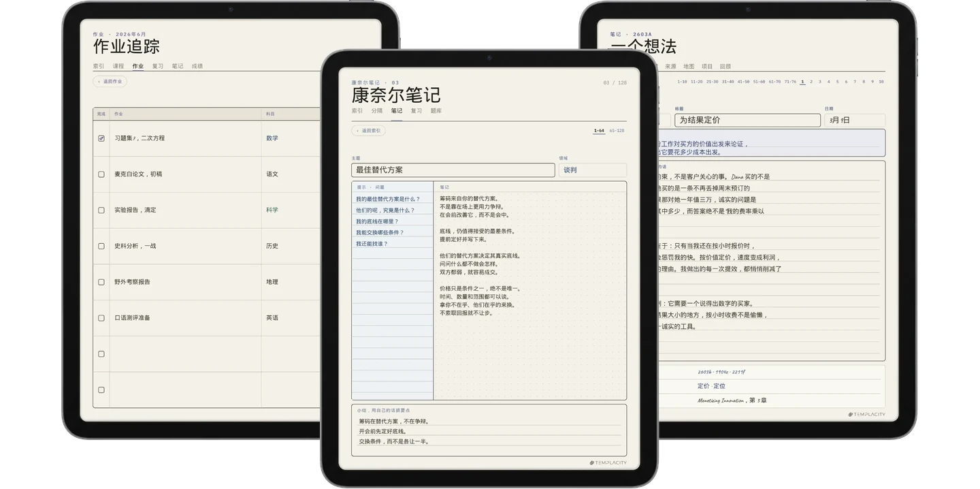Click subject 地理 in homework table

(x=272, y=282)
